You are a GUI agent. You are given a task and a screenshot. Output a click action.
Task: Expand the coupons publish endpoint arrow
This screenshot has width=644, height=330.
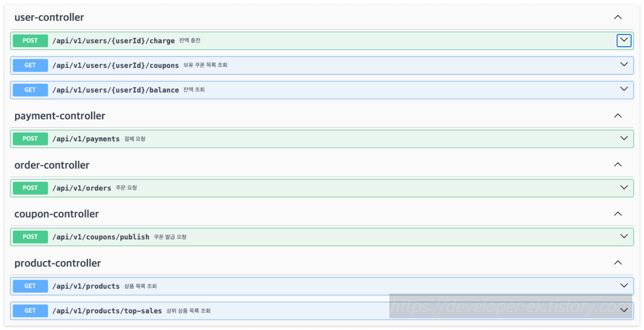point(624,236)
